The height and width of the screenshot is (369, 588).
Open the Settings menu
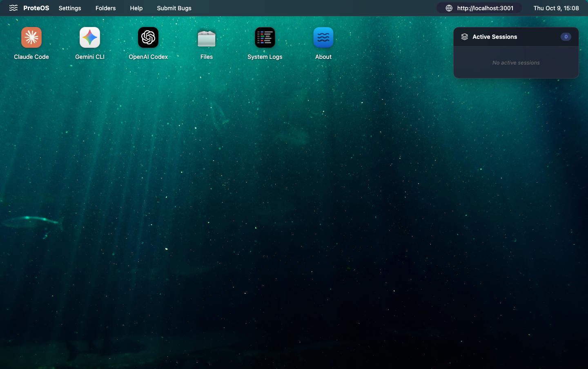(x=70, y=8)
